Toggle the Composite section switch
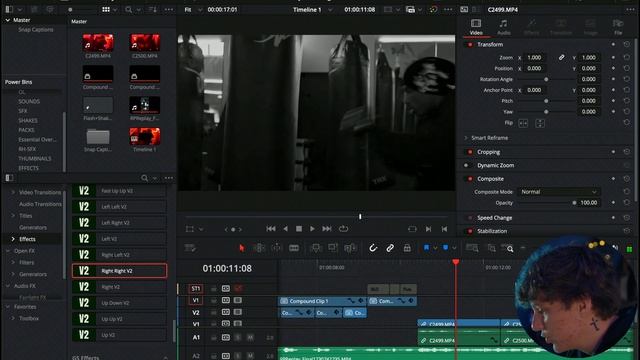Screen dimensions: 640x360 (470, 179)
